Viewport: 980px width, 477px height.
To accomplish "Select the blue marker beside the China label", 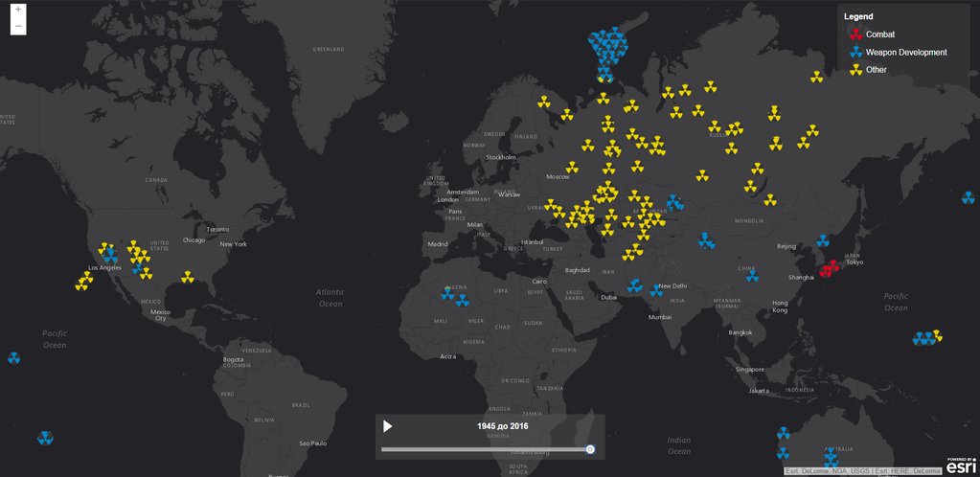I will coord(752,276).
